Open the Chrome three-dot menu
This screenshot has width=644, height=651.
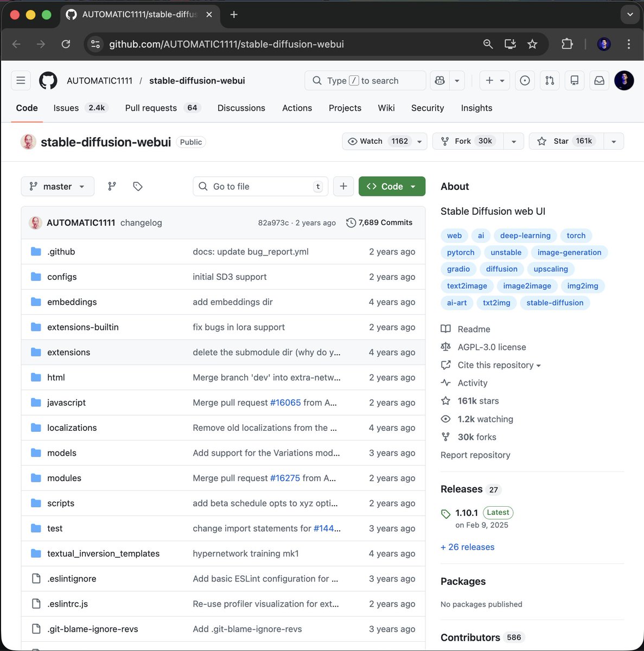click(x=628, y=44)
